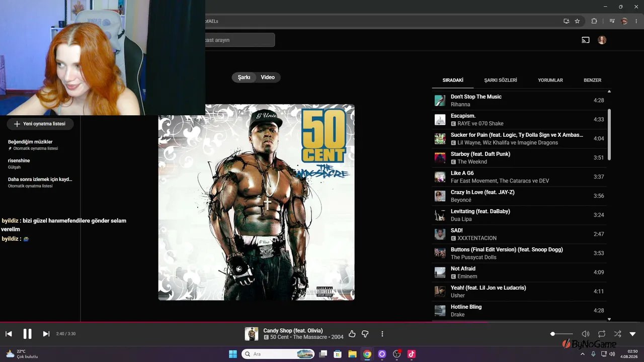Image resolution: width=644 pixels, height=362 pixels.
Task: Open the player's three-dot more actions menu
Action: pos(382,334)
